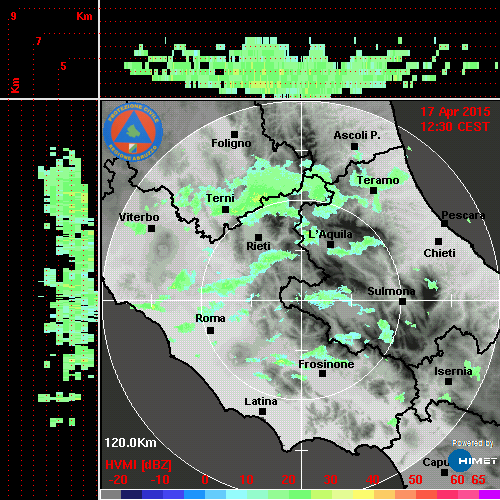Click the Protezione Civile Abruzzo logo

tap(133, 132)
